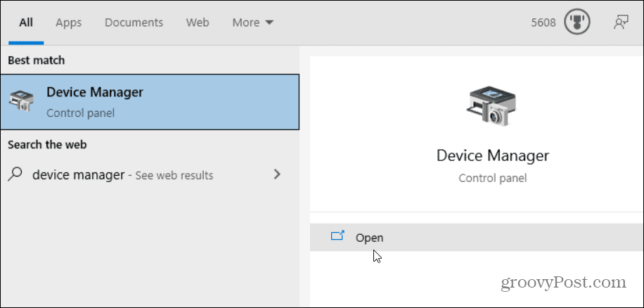Click the large Device Manager icon in preview pane
This screenshot has height=308, width=644.
[491, 107]
